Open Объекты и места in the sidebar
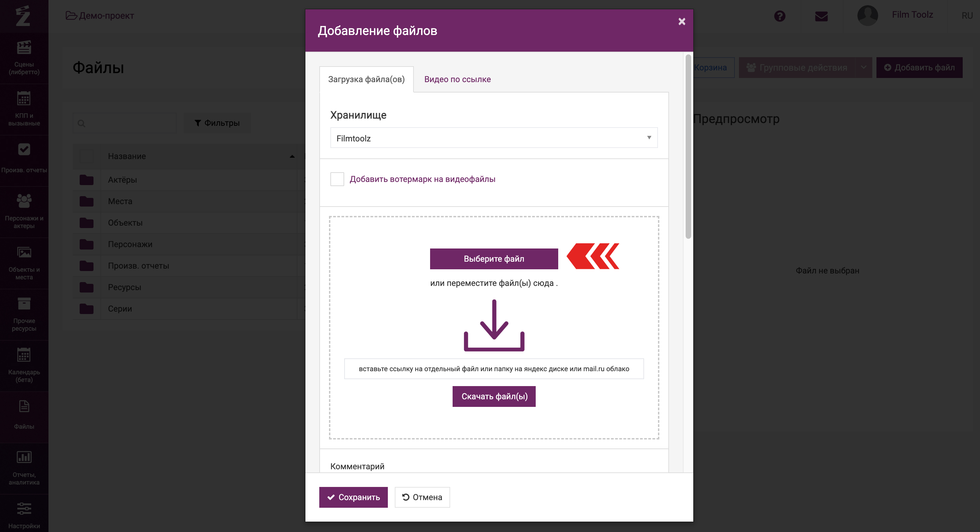Screen dimensions: 980x532 24,263
